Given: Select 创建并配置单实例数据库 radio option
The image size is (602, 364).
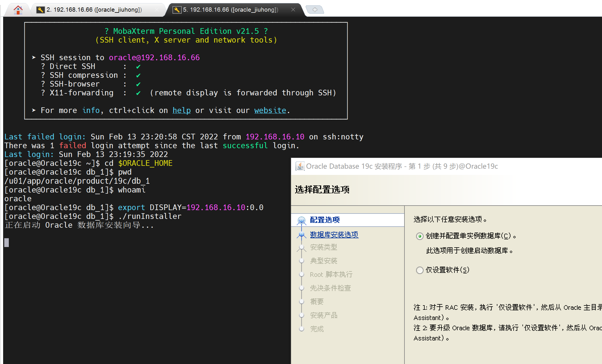Looking at the screenshot, I should point(420,236).
